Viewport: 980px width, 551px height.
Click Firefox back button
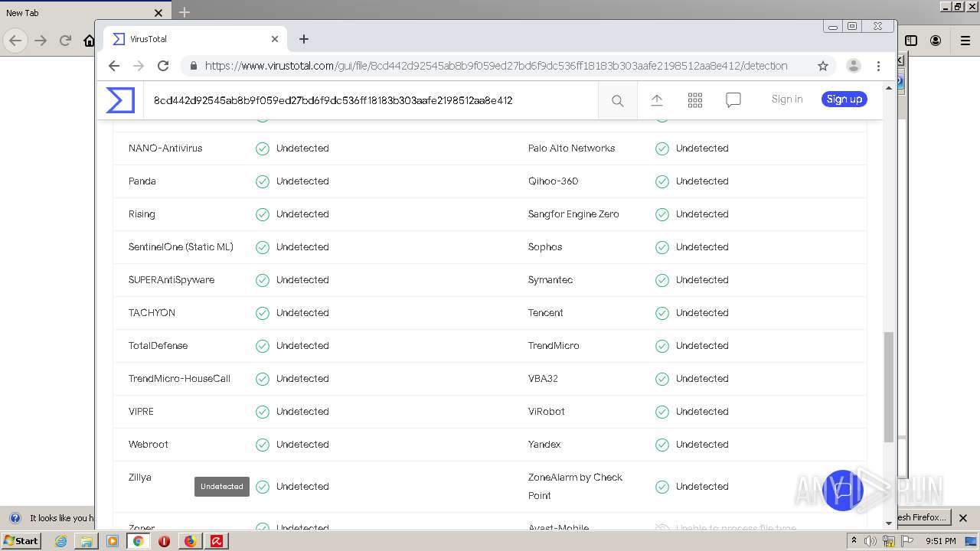pos(15,41)
